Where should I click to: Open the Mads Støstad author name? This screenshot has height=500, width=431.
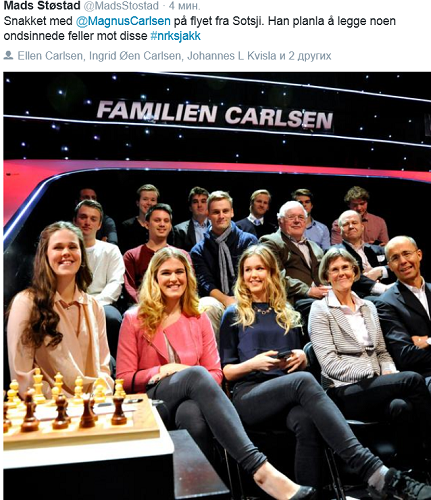[x=42, y=5]
